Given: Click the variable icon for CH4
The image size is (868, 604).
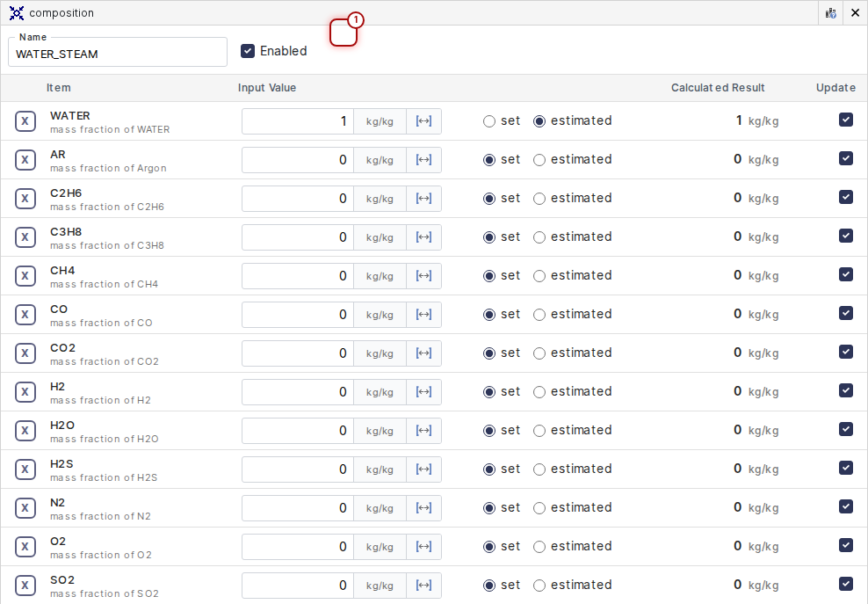Looking at the screenshot, I should click(25, 276).
